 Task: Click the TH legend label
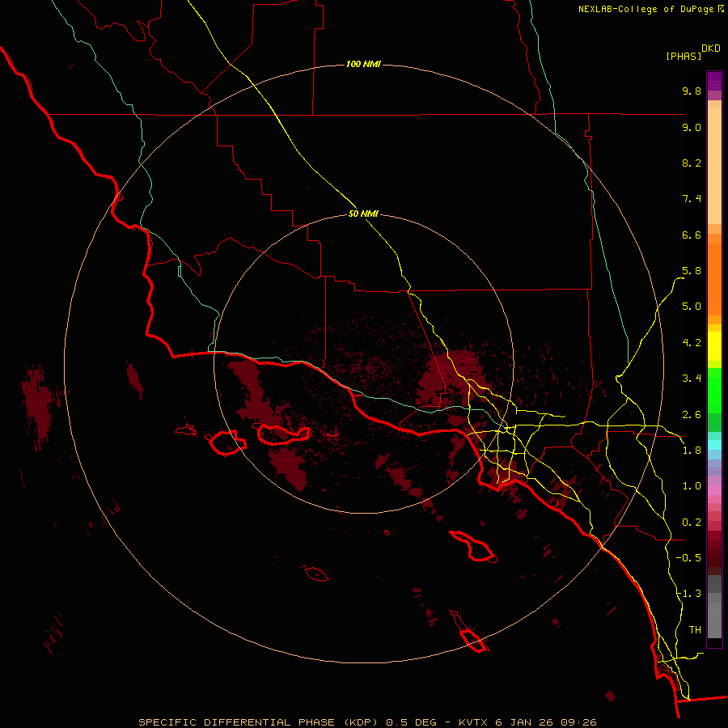click(695, 630)
